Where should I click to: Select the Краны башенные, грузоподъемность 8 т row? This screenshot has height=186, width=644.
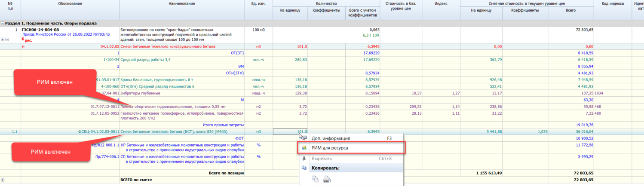pos(156,79)
